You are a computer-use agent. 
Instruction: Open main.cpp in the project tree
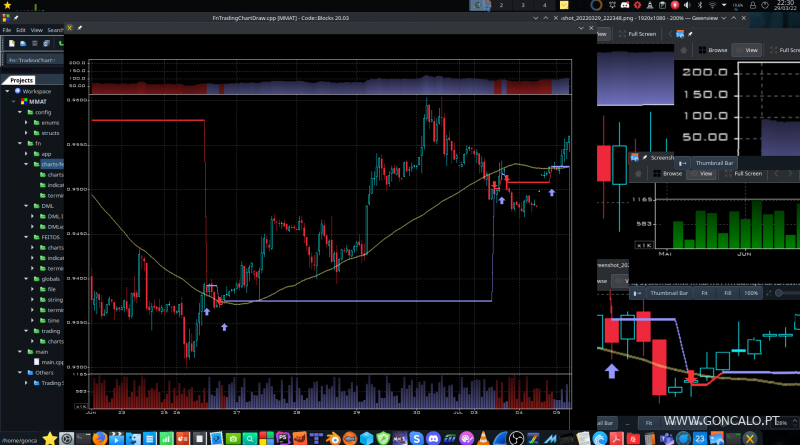point(53,362)
